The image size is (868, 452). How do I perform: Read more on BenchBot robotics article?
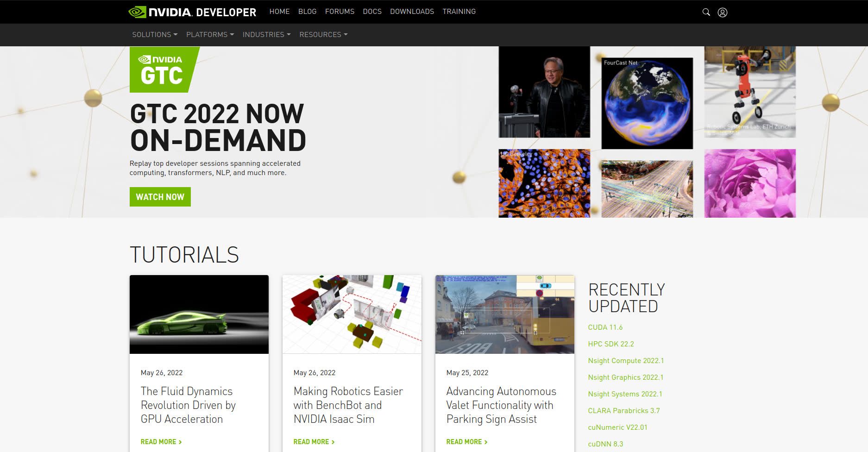point(314,442)
